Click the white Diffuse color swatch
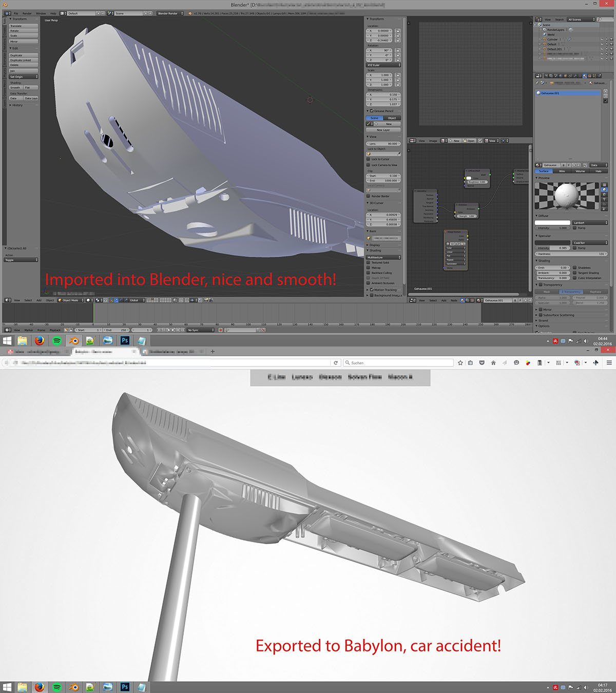 point(552,223)
